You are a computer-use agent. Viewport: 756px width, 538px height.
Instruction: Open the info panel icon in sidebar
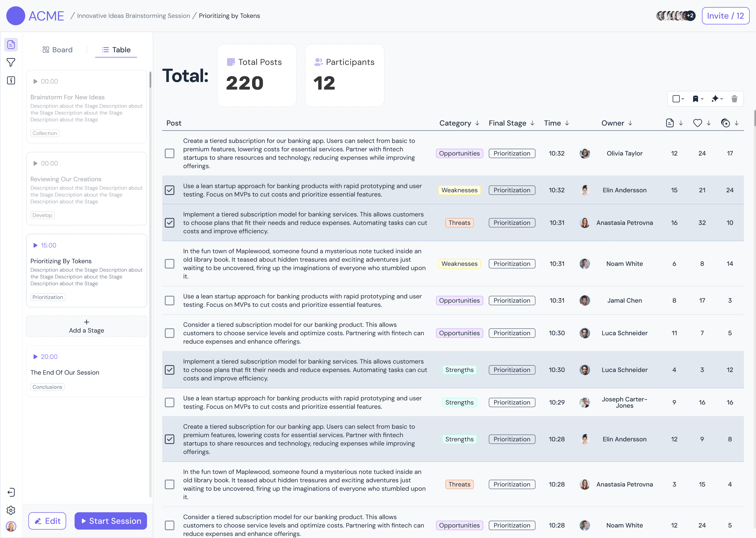11,81
